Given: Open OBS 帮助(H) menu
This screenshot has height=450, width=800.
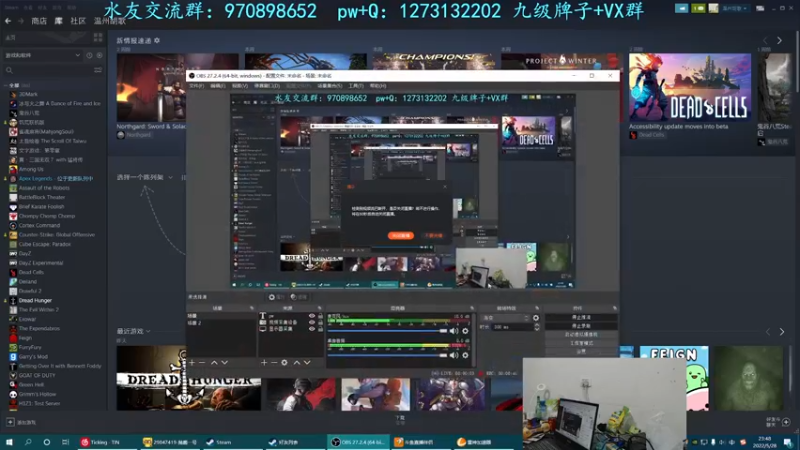Looking at the screenshot, I should (378, 86).
